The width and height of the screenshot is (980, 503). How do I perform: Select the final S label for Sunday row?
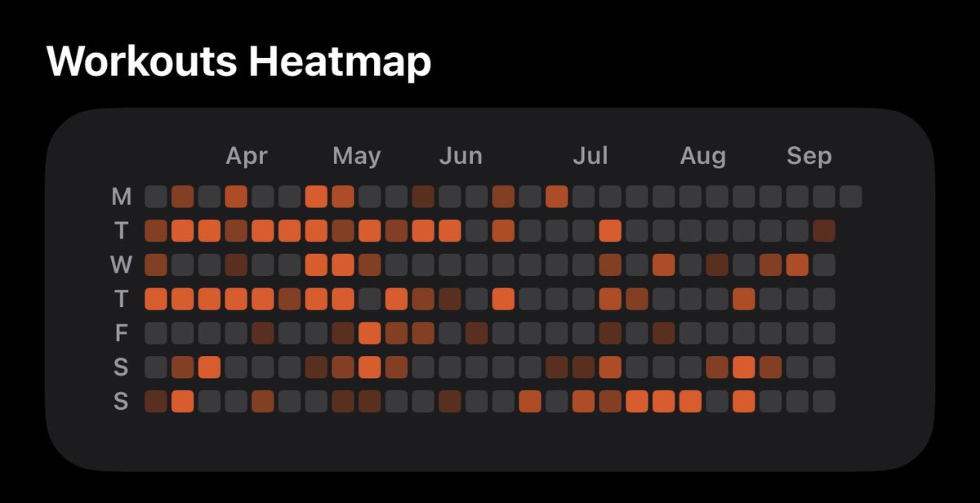(121, 402)
